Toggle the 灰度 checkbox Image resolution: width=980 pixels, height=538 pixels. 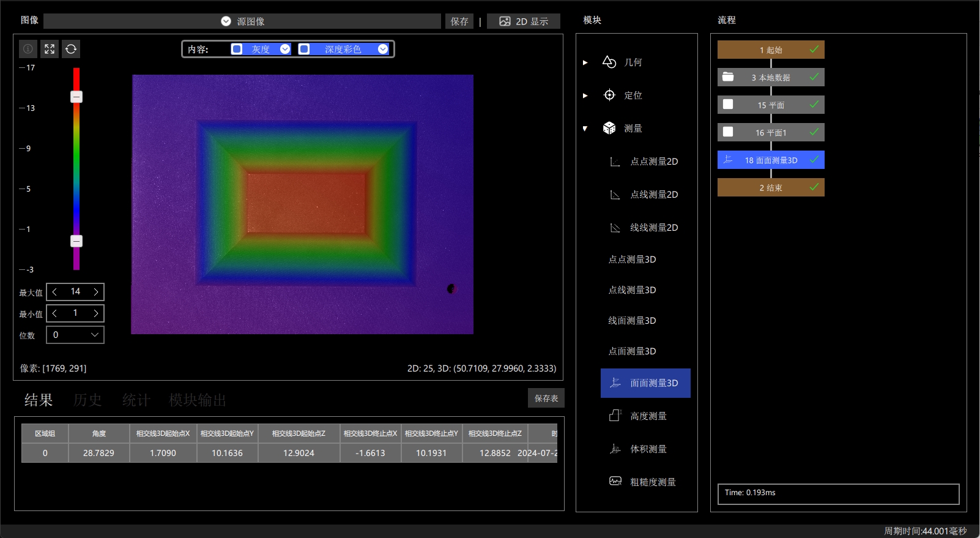click(237, 49)
